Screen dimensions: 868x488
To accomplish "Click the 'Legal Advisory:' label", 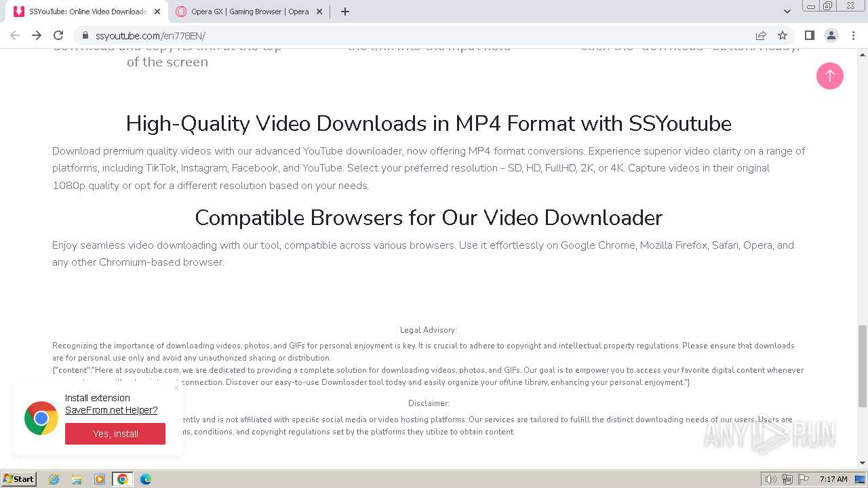I will click(429, 330).
